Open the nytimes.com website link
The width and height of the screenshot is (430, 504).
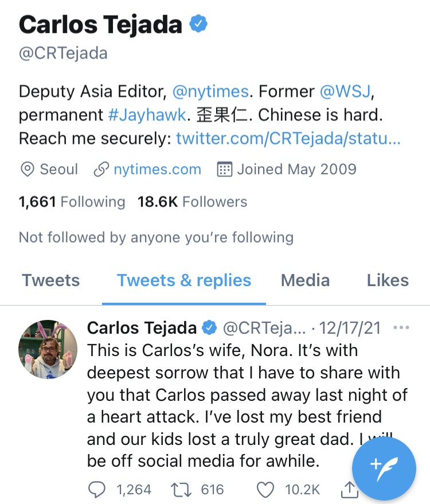point(157,170)
